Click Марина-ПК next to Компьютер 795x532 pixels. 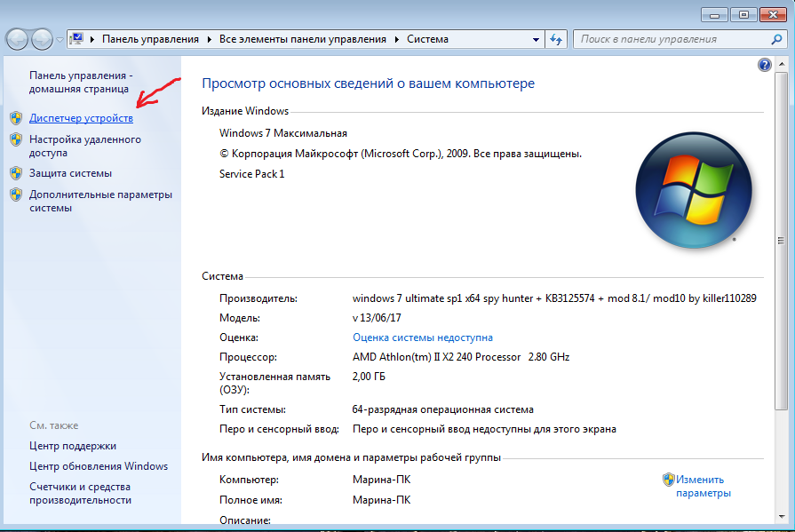coord(381,480)
